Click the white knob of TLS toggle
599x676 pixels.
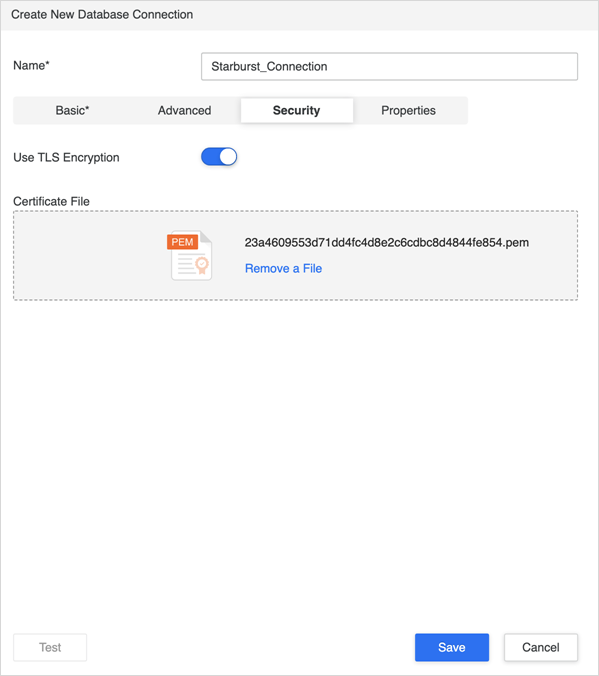pos(228,156)
